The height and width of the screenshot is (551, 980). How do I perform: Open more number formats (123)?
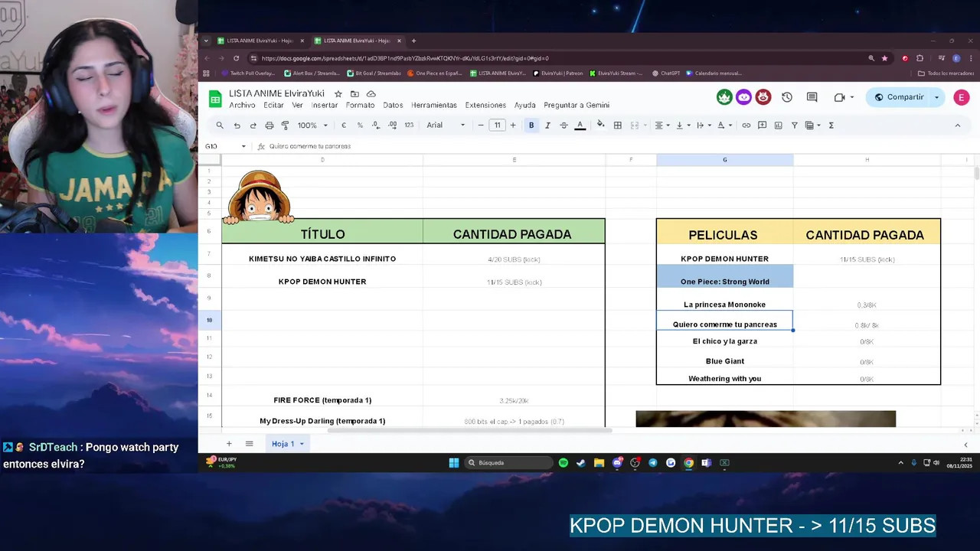pos(409,126)
